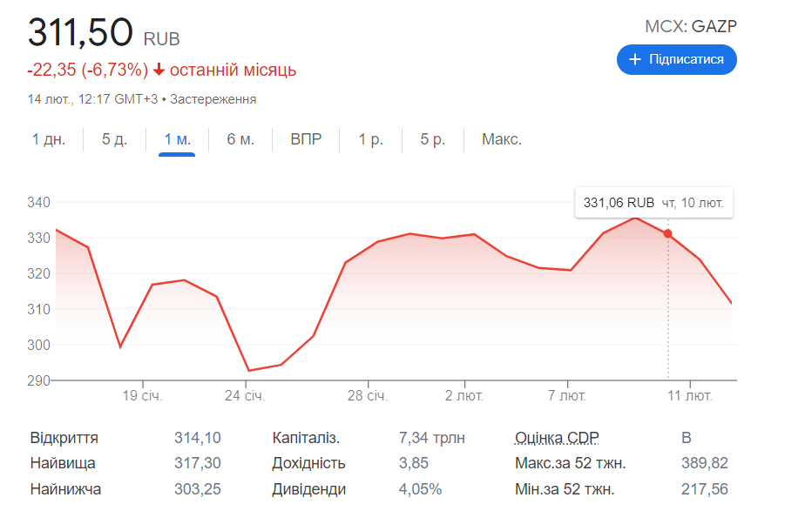Click the 24 січ. axis marker
The height and width of the screenshot is (511, 812).
[x=245, y=396]
